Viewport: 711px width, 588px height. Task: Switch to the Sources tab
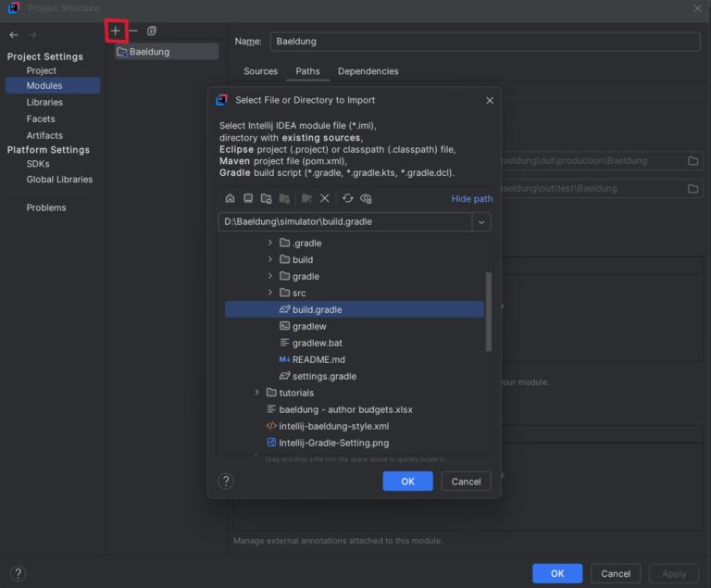260,71
